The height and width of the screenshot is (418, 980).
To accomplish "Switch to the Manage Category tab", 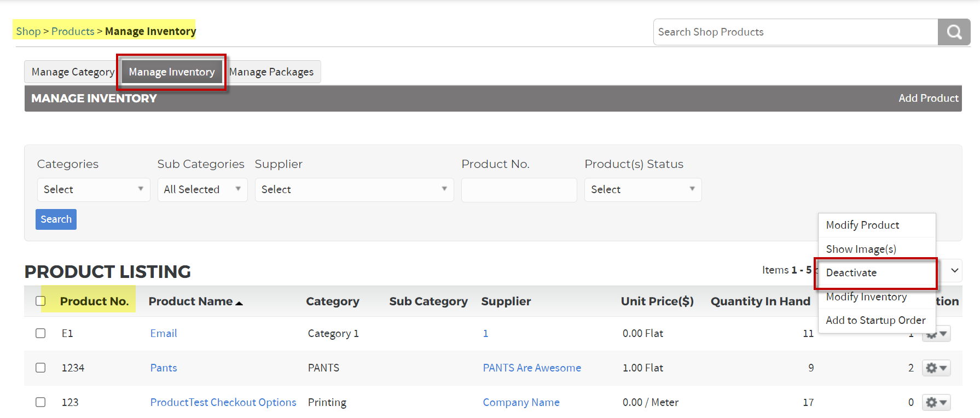I will click(x=73, y=72).
